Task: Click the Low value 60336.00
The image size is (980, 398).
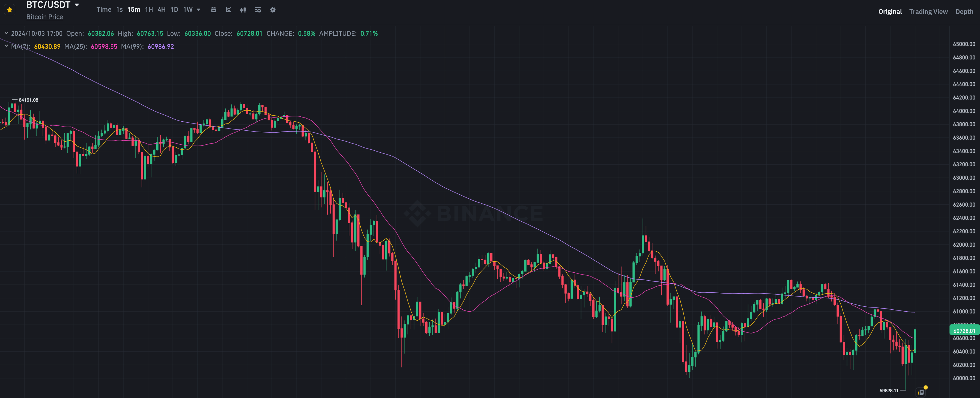Action: coord(198,34)
